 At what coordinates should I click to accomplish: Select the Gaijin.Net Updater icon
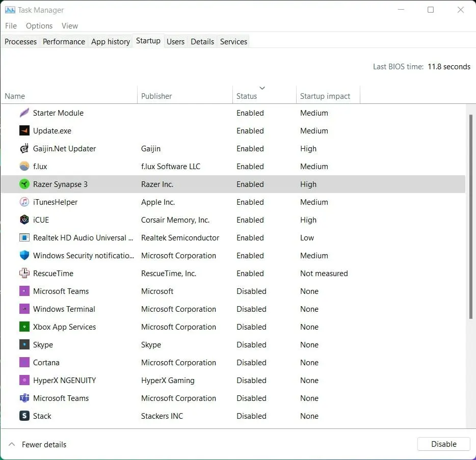point(24,148)
